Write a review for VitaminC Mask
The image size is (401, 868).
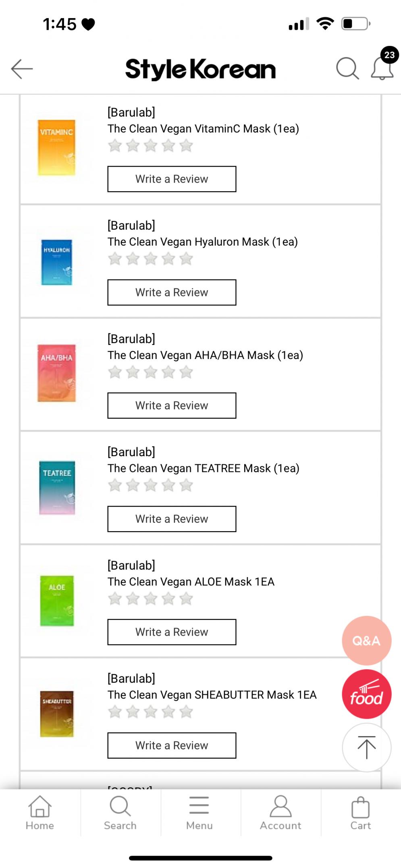172,179
